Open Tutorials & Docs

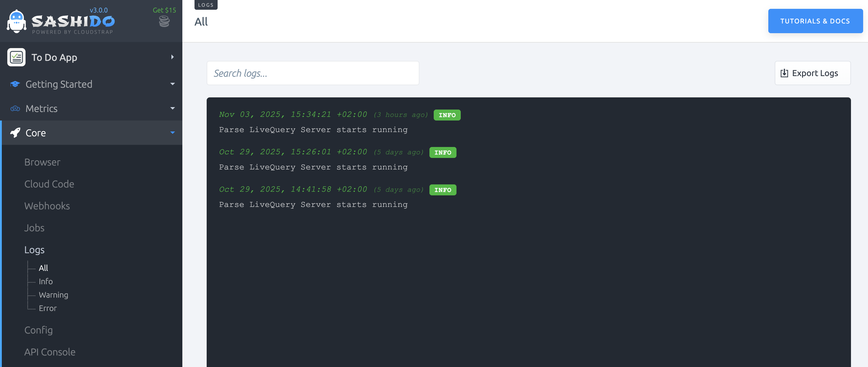815,21
